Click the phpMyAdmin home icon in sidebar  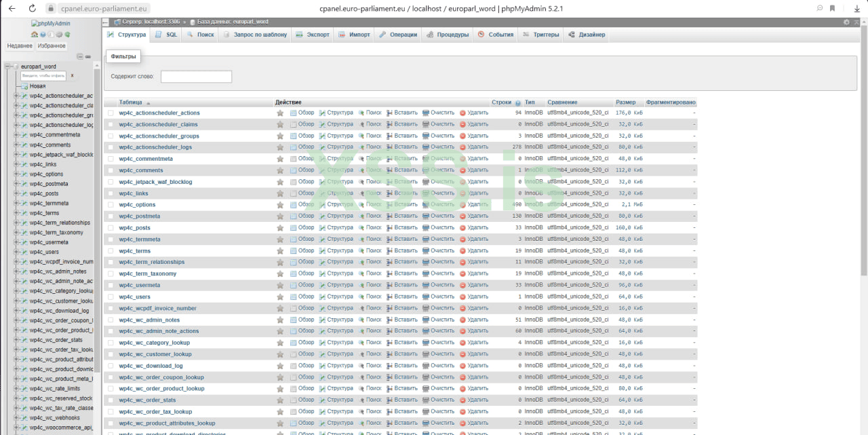[x=35, y=35]
